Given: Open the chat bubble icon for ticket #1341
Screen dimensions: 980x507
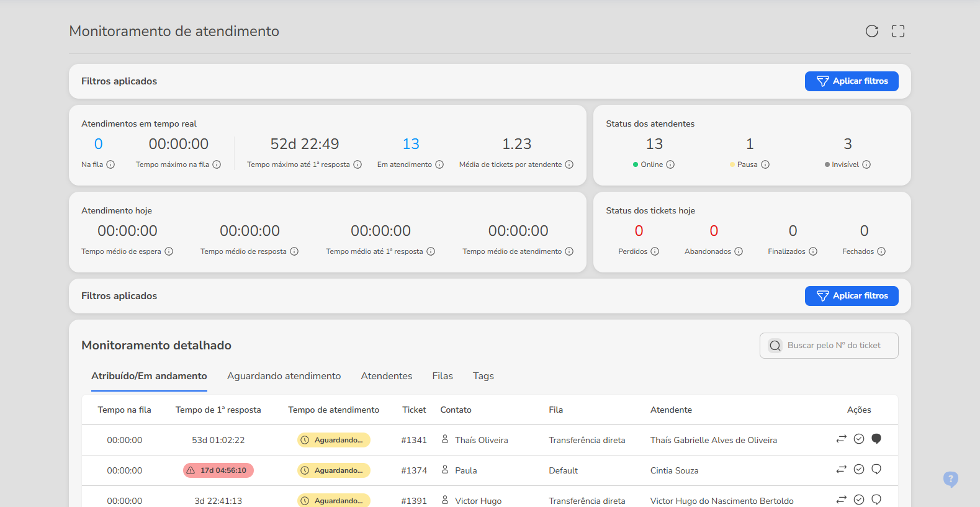Looking at the screenshot, I should [876, 439].
